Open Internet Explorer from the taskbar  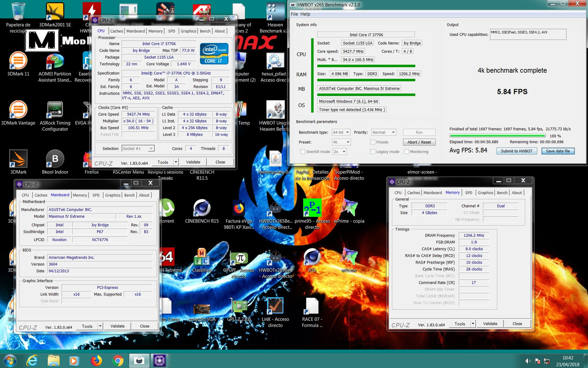point(32,360)
